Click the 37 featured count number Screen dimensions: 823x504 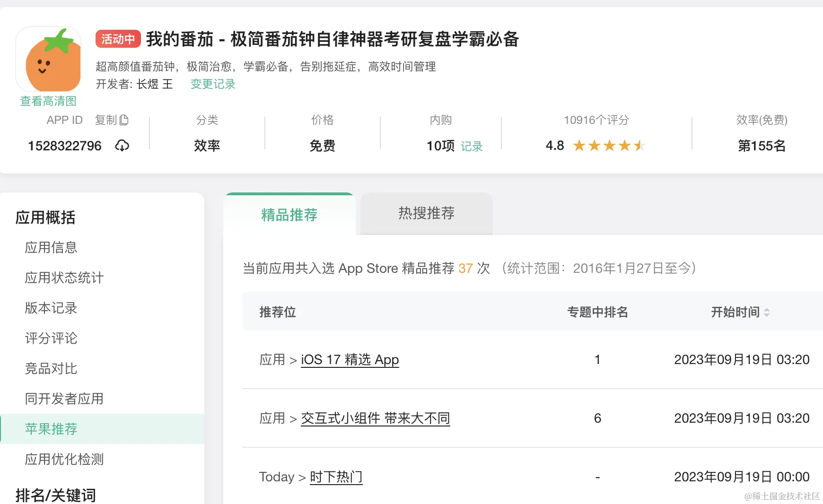(x=465, y=269)
